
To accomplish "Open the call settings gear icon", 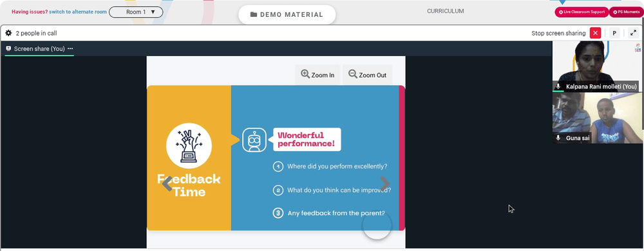I will click(8, 33).
